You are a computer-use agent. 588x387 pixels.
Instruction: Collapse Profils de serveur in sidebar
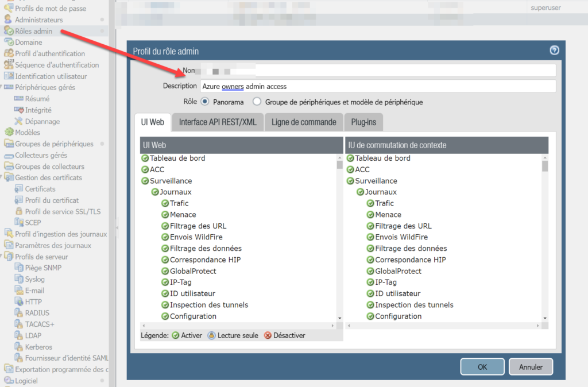3,257
